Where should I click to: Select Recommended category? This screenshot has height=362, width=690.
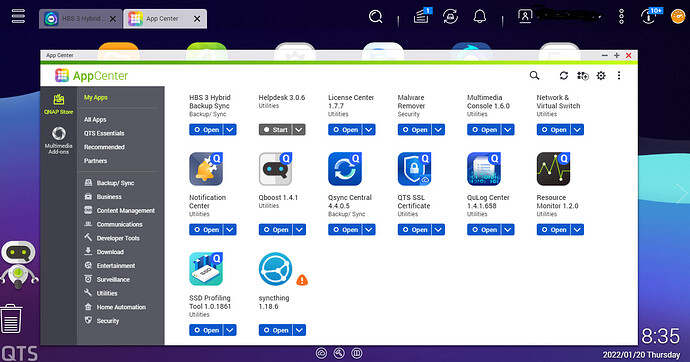coord(104,147)
